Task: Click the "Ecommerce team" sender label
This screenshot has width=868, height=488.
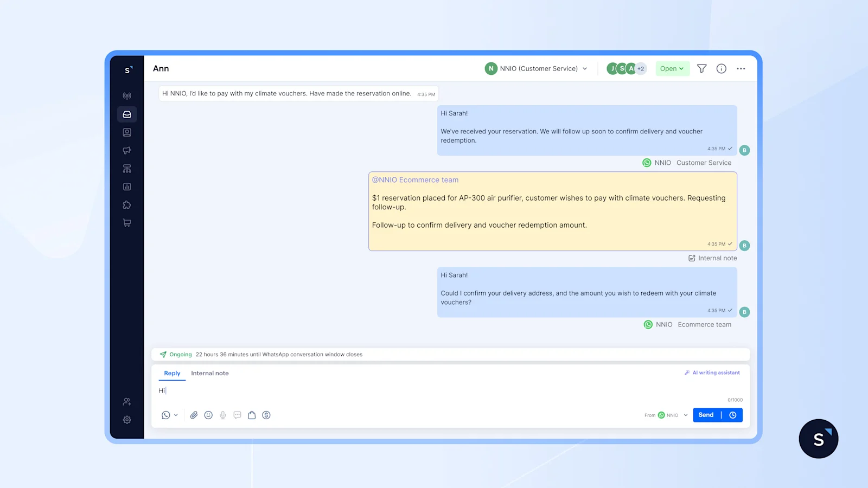Action: pyautogui.click(x=704, y=325)
